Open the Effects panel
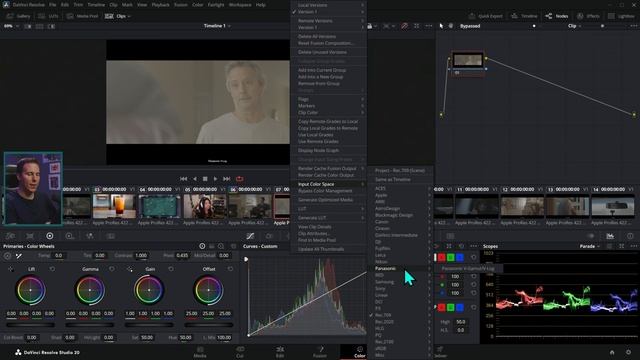Screen dimensions: 640x360 [x=588, y=16]
